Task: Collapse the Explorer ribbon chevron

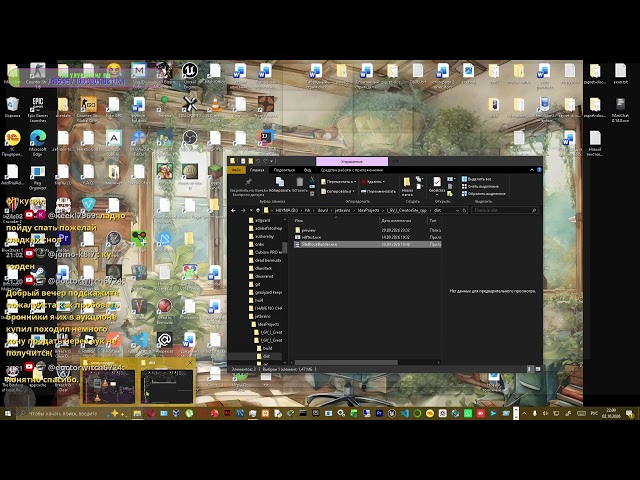Action: click(532, 170)
